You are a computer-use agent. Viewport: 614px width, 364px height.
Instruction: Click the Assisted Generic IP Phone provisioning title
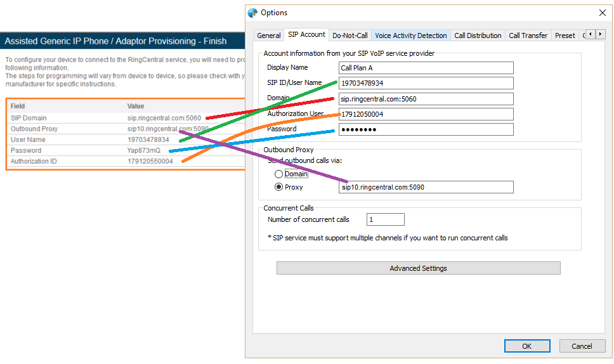[x=115, y=41]
